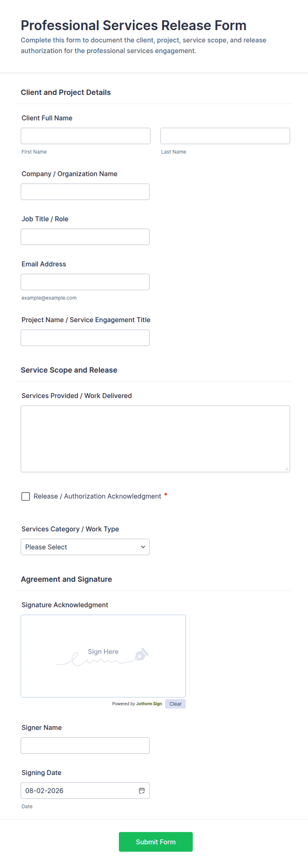Open the Jotform Sign link
This screenshot has width=308, height=868.
pyautogui.click(x=149, y=704)
